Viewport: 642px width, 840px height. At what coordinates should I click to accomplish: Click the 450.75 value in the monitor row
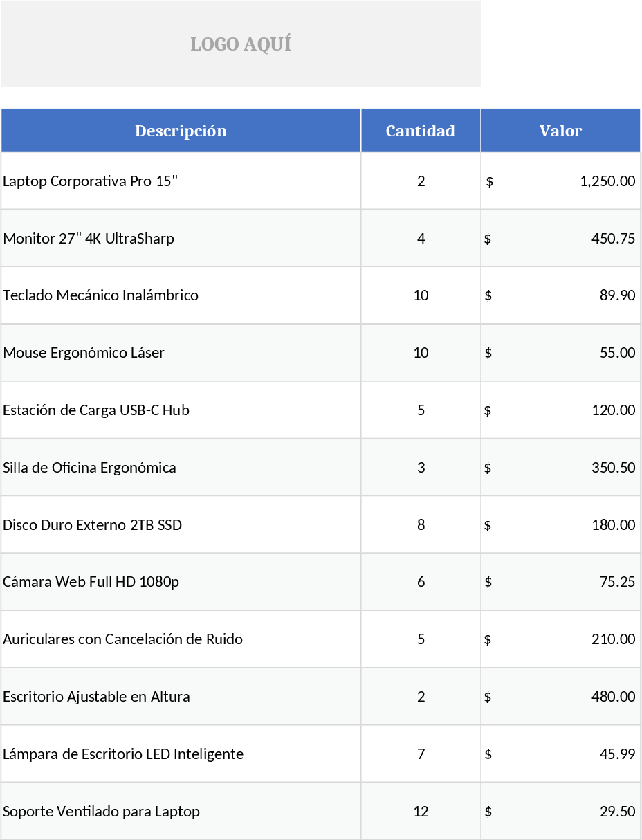click(x=613, y=239)
